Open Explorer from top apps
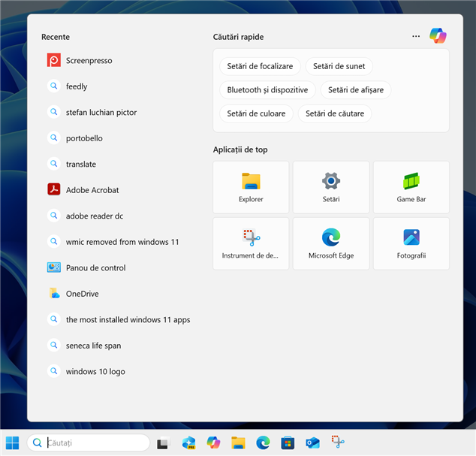Screen dimensions: 476x456 251,187
